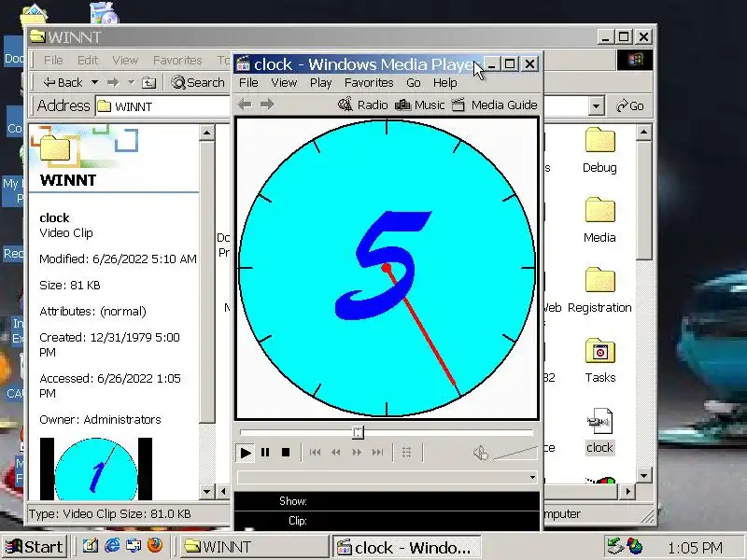
Task: Open the Media Player View menu
Action: [284, 83]
